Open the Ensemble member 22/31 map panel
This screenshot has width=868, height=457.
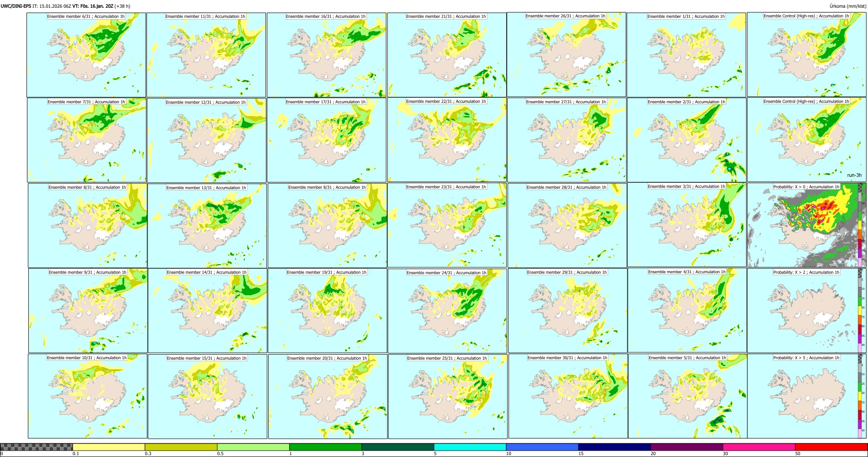pos(447,140)
